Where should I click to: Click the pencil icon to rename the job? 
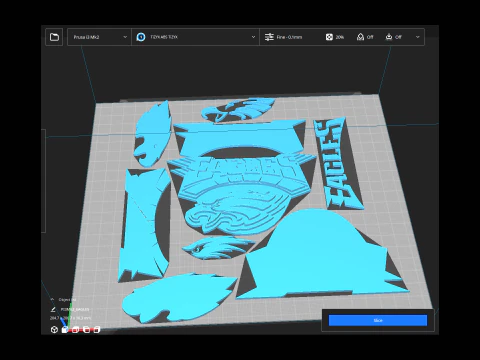(x=53, y=310)
